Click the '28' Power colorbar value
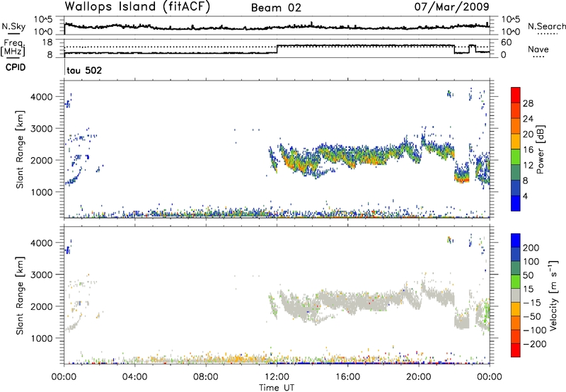This screenshot has height=392, width=566. click(x=528, y=103)
